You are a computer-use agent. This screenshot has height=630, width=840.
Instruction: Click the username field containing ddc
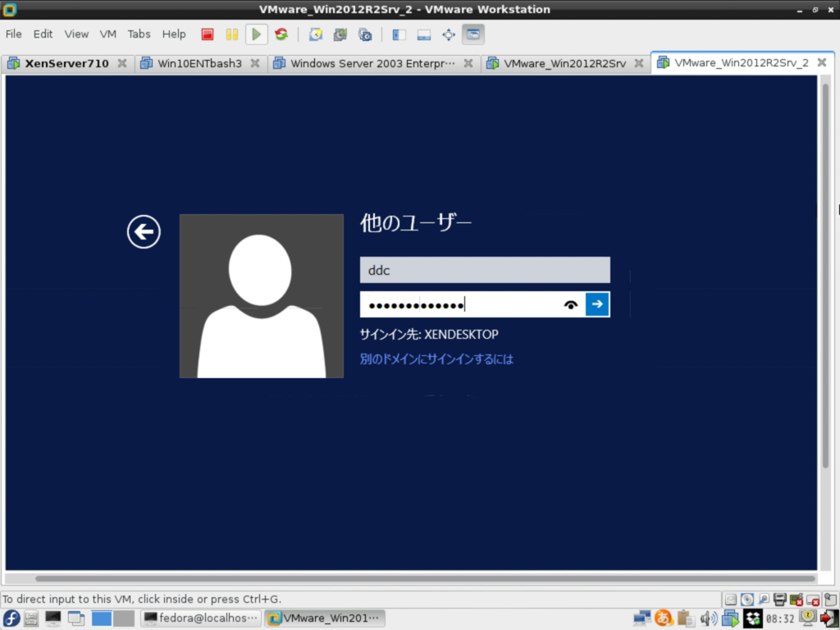(485, 270)
